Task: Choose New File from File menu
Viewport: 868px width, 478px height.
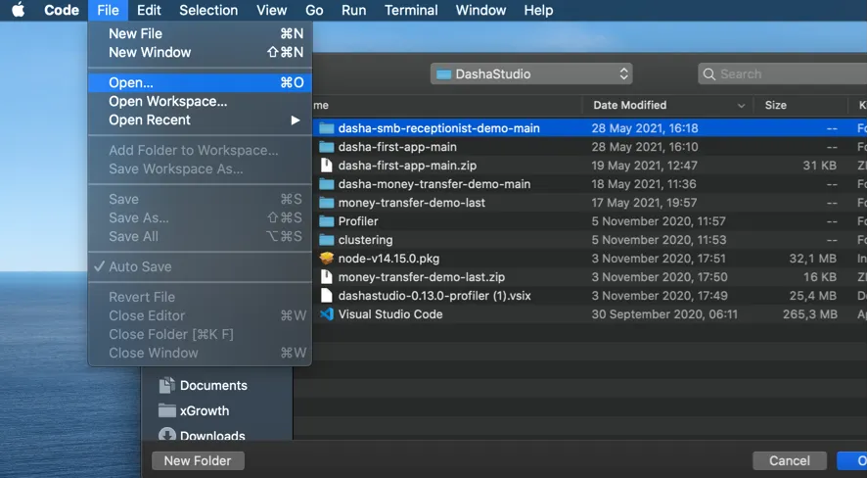Action: [x=200, y=33]
